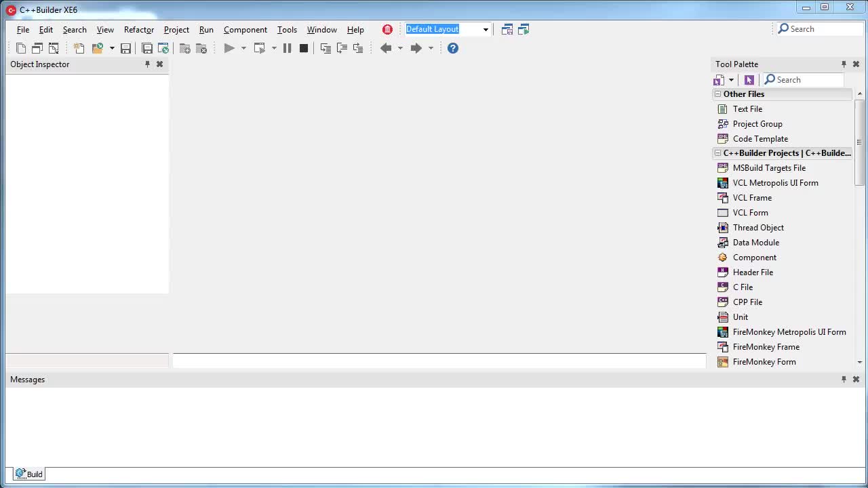
Task: Click the single floppy Save icon
Action: coord(125,48)
